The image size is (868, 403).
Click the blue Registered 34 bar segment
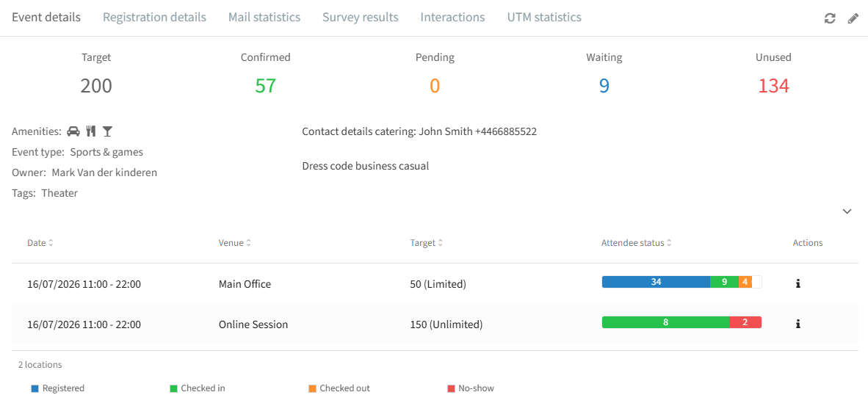656,282
